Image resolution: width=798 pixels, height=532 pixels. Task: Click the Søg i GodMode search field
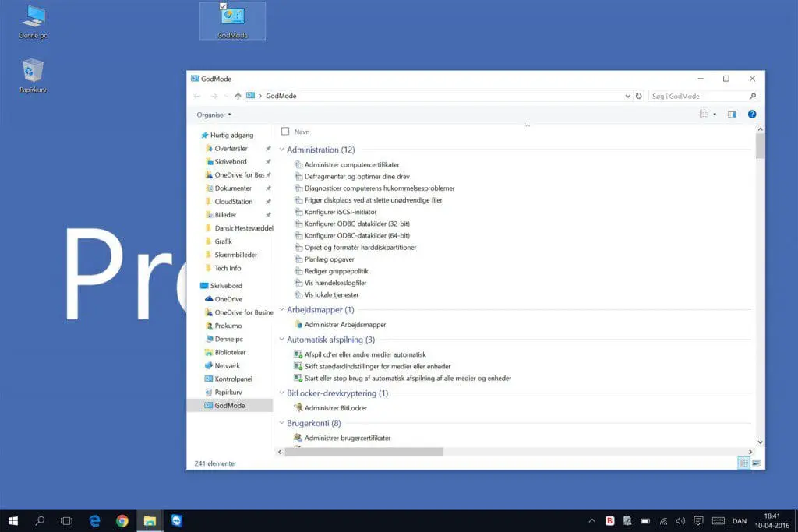[x=696, y=96]
